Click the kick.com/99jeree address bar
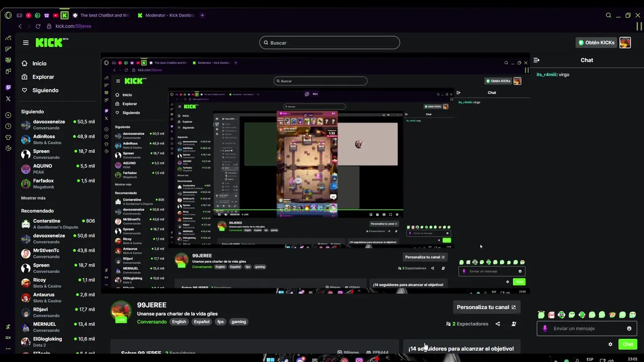Viewport: 644px width, 362px height. pos(73,26)
